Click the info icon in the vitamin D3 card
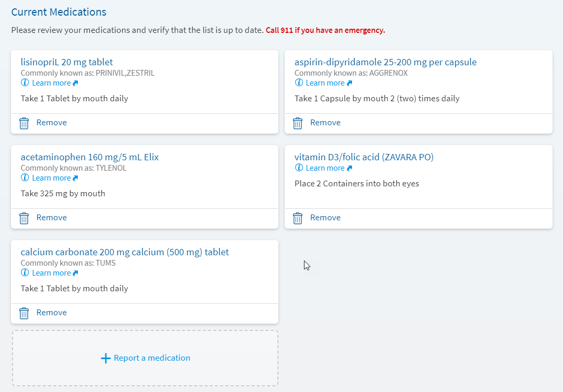Viewport: 563px width, 392px height. coord(299,168)
